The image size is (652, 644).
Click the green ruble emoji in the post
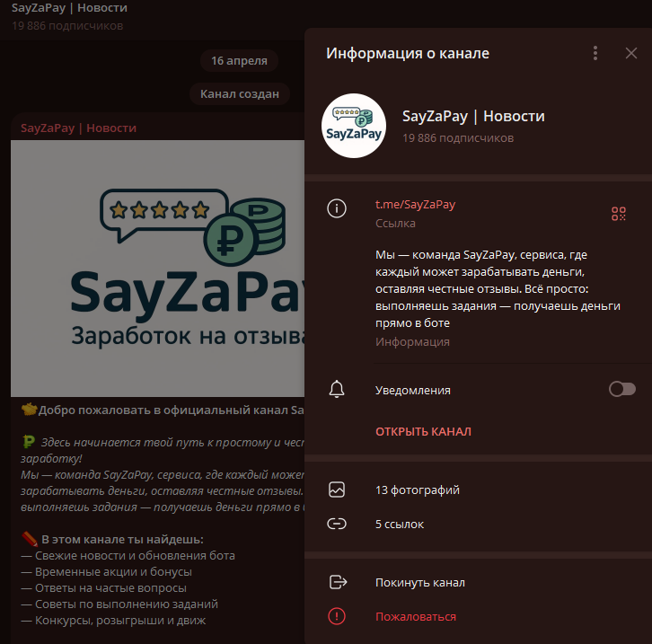click(28, 442)
